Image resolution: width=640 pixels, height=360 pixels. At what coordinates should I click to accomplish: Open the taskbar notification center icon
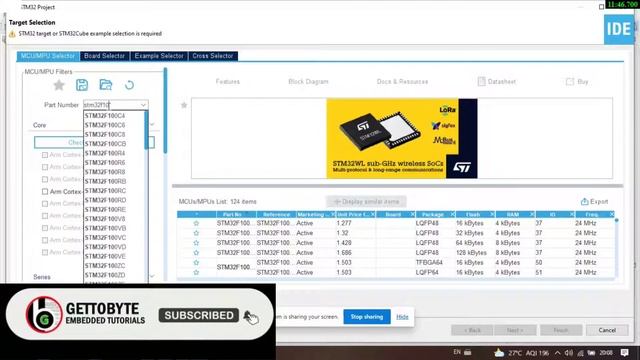tap(624, 352)
